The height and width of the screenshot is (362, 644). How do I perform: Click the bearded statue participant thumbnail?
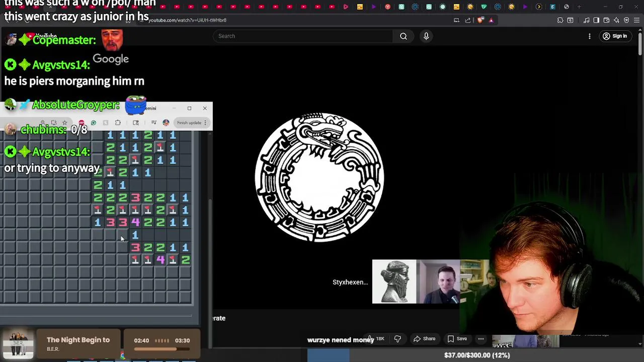pos(394,282)
